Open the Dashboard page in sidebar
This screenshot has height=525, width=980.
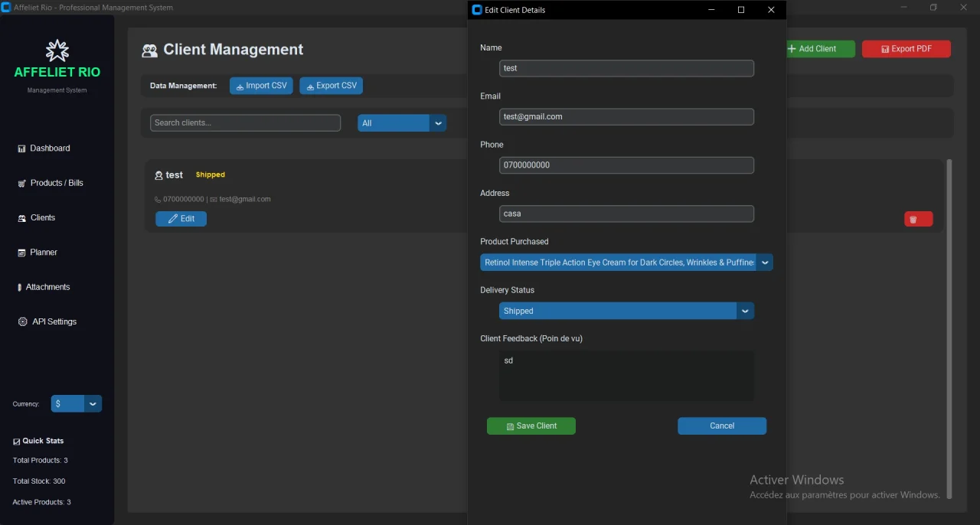[x=44, y=148]
